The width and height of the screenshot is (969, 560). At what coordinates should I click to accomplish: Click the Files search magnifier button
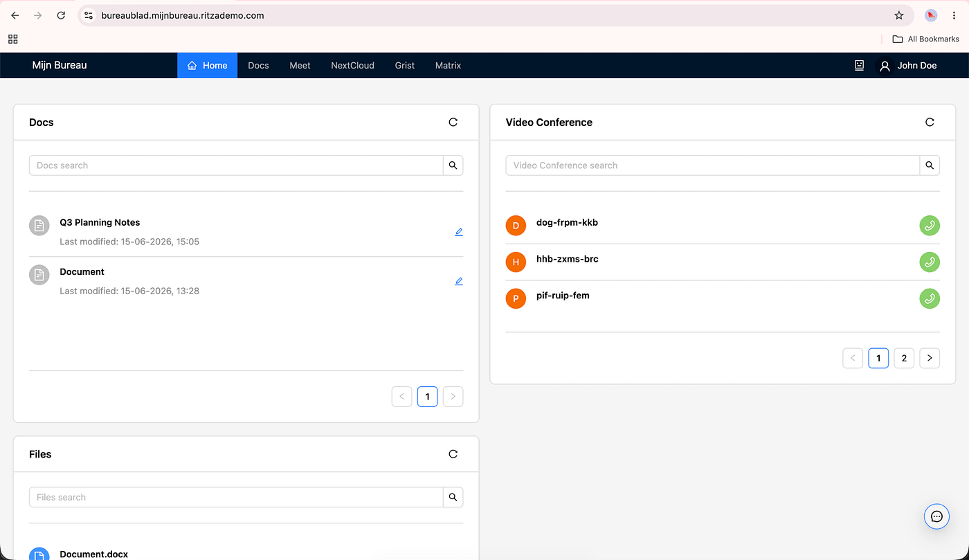[453, 497]
